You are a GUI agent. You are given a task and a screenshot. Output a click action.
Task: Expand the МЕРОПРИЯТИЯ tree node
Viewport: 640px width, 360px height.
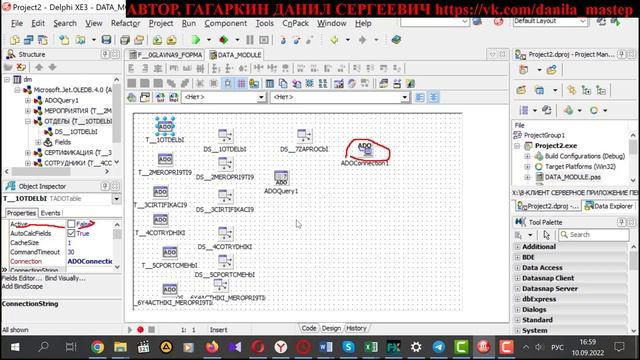click(28, 111)
